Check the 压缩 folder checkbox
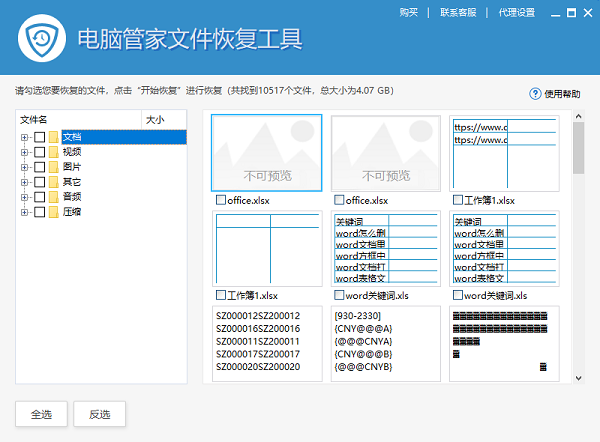This screenshot has height=442, width=600. coord(39,212)
